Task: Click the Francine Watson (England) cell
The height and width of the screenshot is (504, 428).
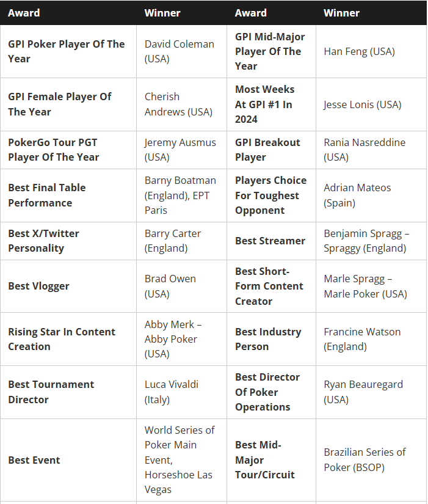Action: coord(362,339)
